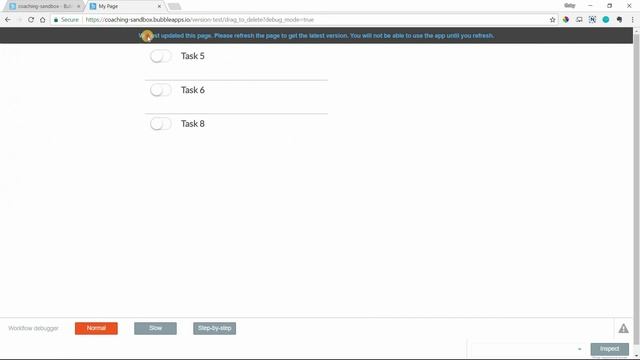This screenshot has height=360, width=640.
Task: Open the element inspector dropdown
Action: [x=528, y=349]
